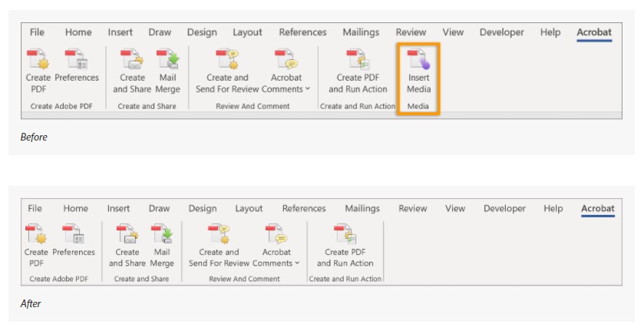Click 'Review And Comment' group label in Before ribbon
The height and width of the screenshot is (331, 644).
[x=253, y=106]
